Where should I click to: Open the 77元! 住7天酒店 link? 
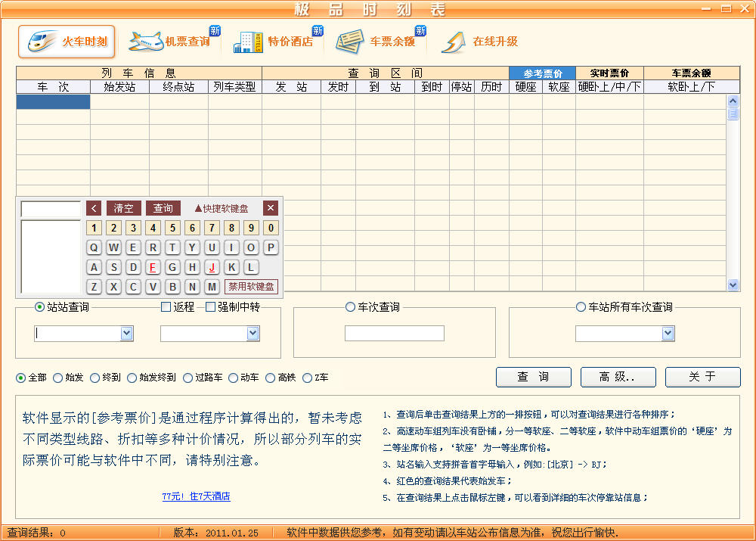point(196,496)
